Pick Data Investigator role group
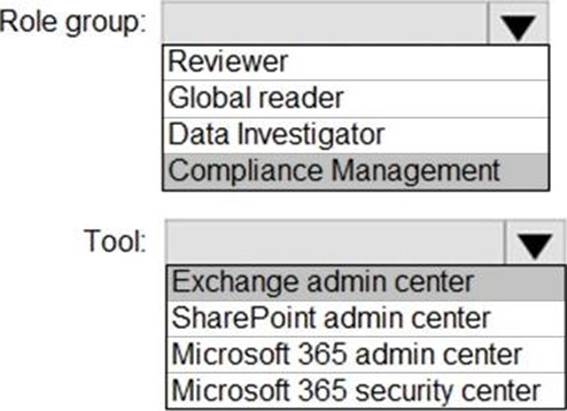Screen dimensions: 567x411 pyautogui.click(x=356, y=136)
